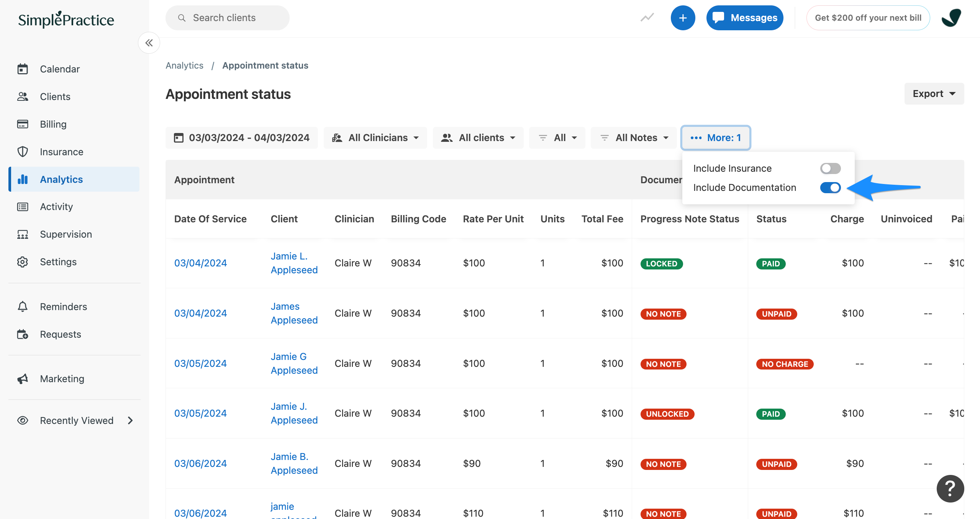Click the Date Of Service column header
980x519 pixels.
(x=210, y=219)
